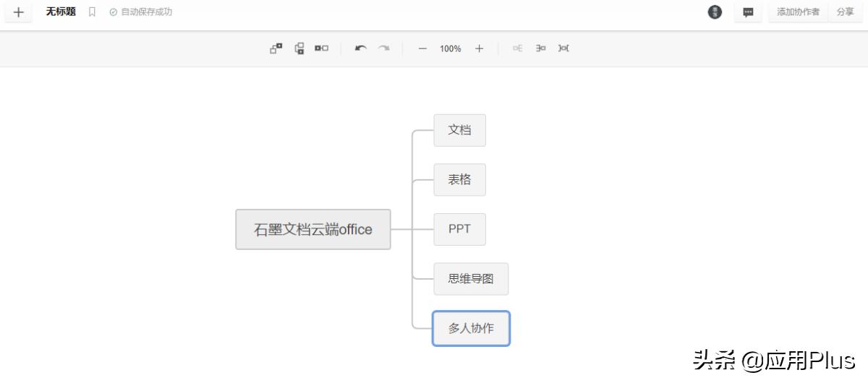This screenshot has height=383, width=868.
Task: Click the expand-branch layout icon
Action: [517, 48]
